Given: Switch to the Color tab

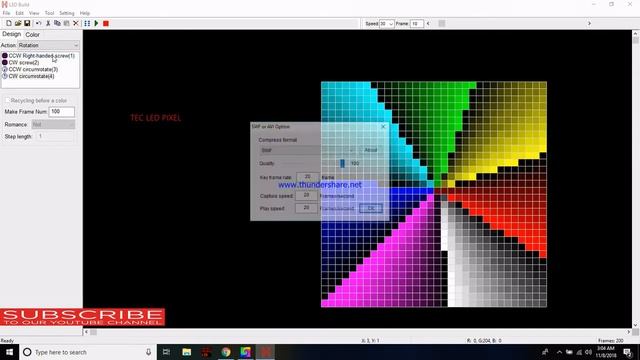Looking at the screenshot, I should (x=32, y=35).
